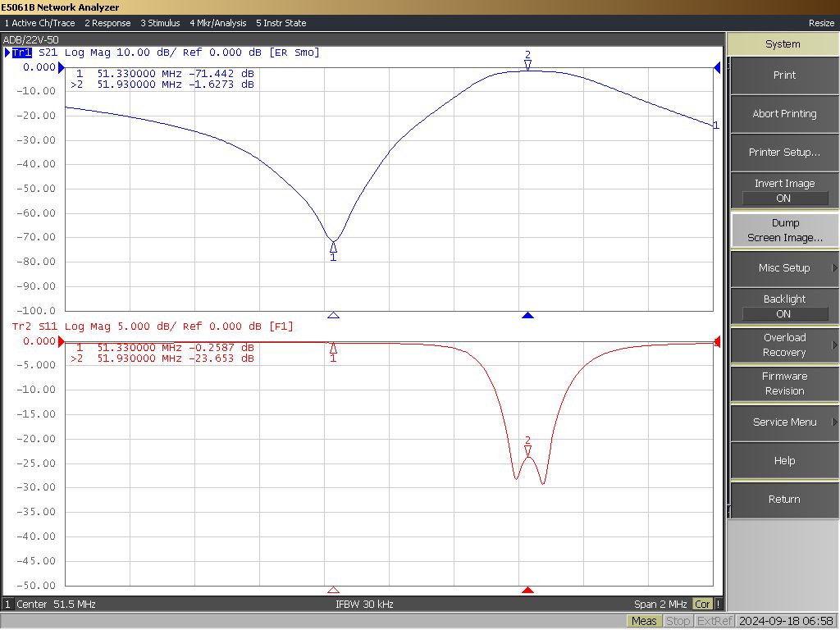Open the 3 Stimulus menu
Image resolution: width=840 pixels, height=630 pixels.
160,23
